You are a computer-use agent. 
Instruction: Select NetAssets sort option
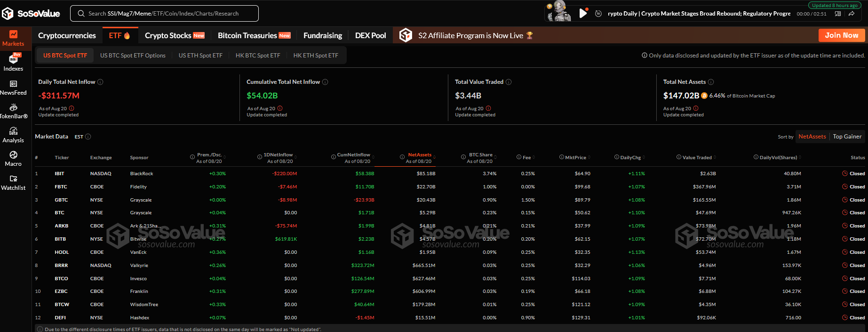(812, 137)
